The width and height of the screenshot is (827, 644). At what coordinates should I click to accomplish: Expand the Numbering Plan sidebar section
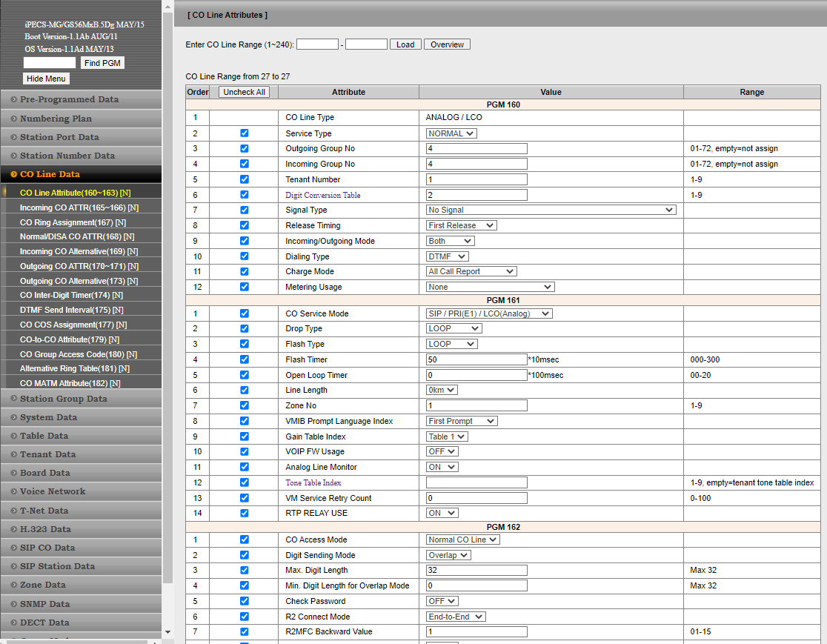point(56,119)
